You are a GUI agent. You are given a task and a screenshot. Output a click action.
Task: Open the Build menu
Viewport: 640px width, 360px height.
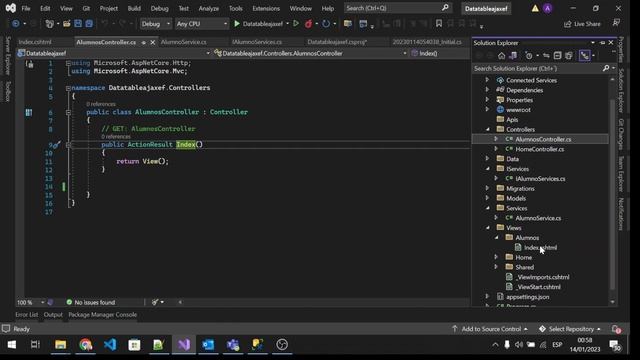134,8
